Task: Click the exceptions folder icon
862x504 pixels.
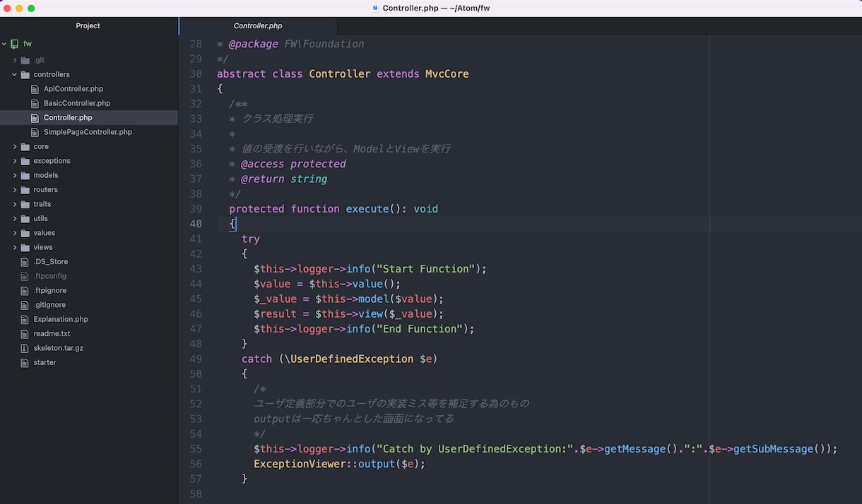Action: click(25, 161)
